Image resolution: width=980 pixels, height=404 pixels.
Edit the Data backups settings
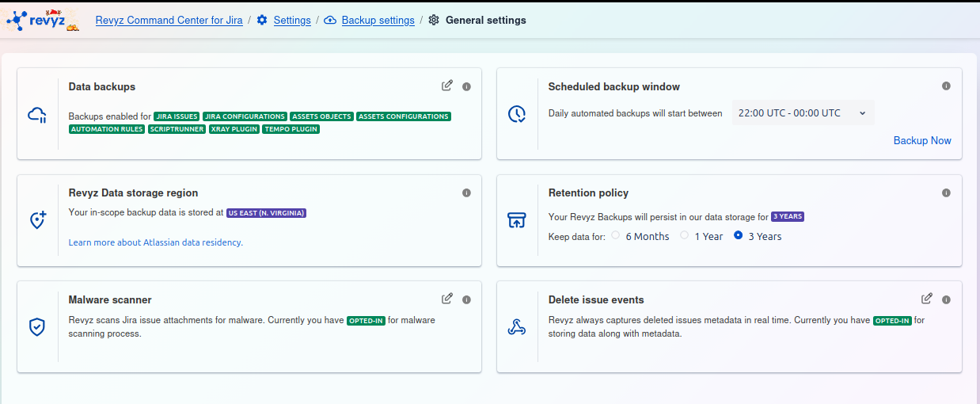(x=447, y=86)
